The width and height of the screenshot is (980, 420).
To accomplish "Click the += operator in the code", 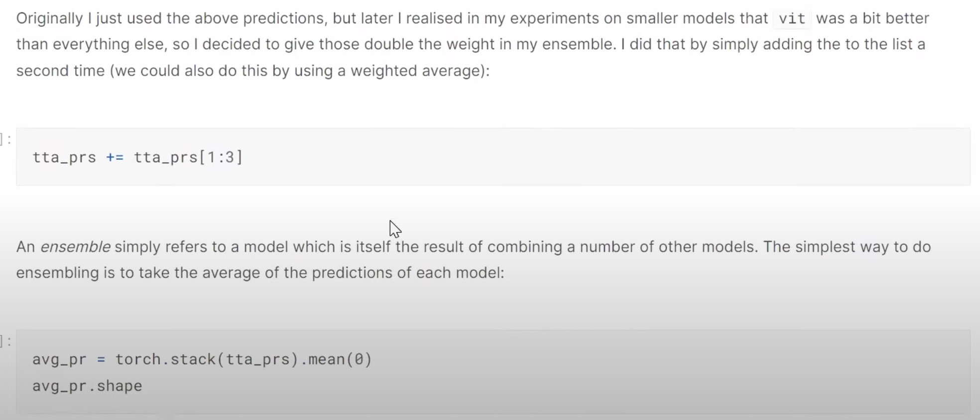I will (x=115, y=157).
